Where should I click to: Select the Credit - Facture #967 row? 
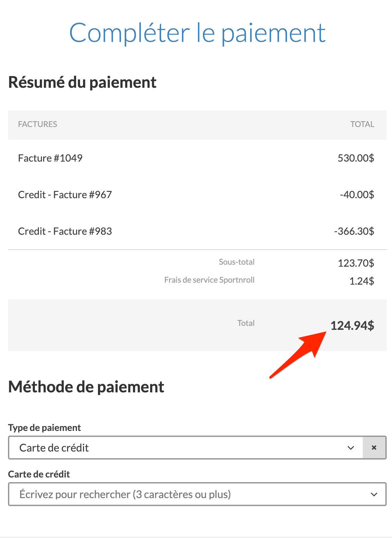[x=65, y=195]
